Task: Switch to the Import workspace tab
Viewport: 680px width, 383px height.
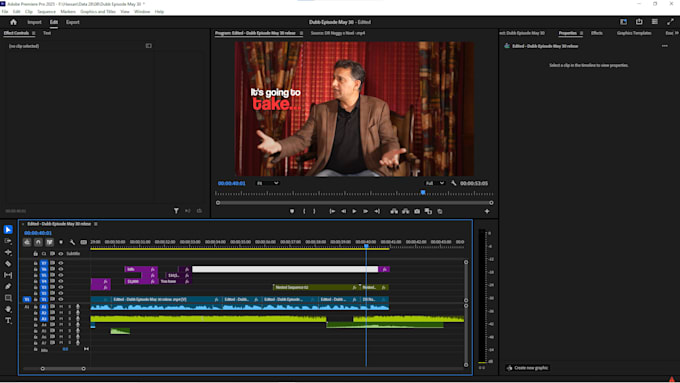Action: pyautogui.click(x=34, y=22)
